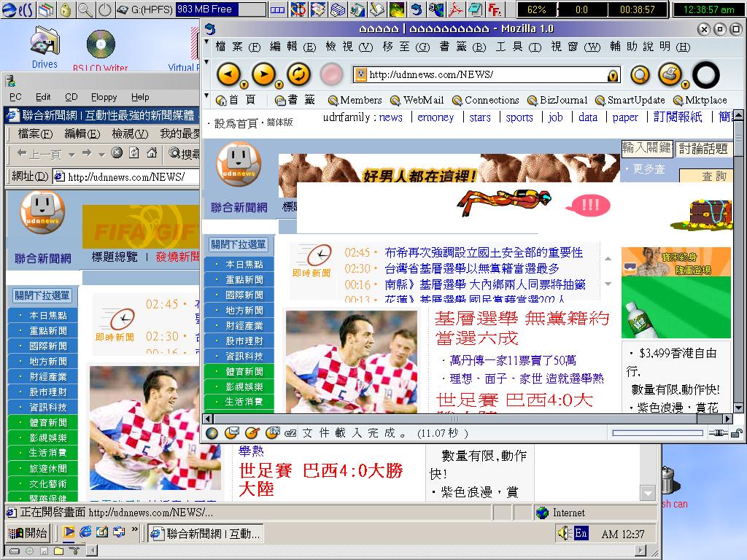Click the page load progress bar in Mozilla
This screenshot has height=560, width=747.
click(657, 433)
